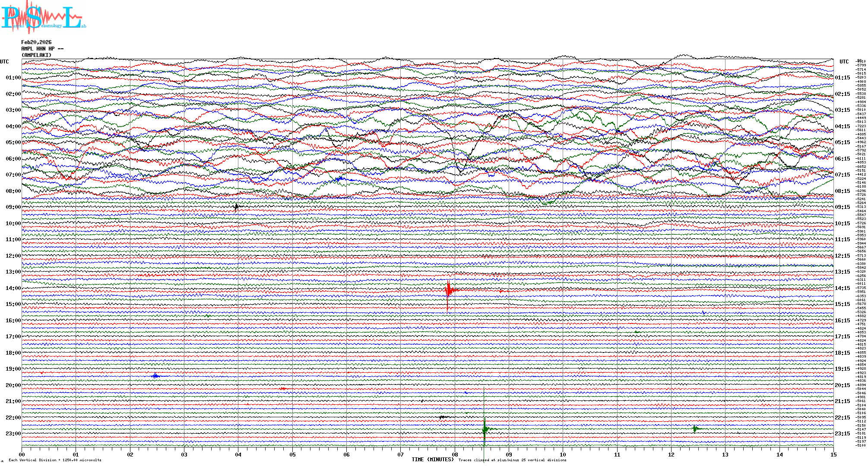
Task: Click the large red seismic event spike
Action: 449,290
